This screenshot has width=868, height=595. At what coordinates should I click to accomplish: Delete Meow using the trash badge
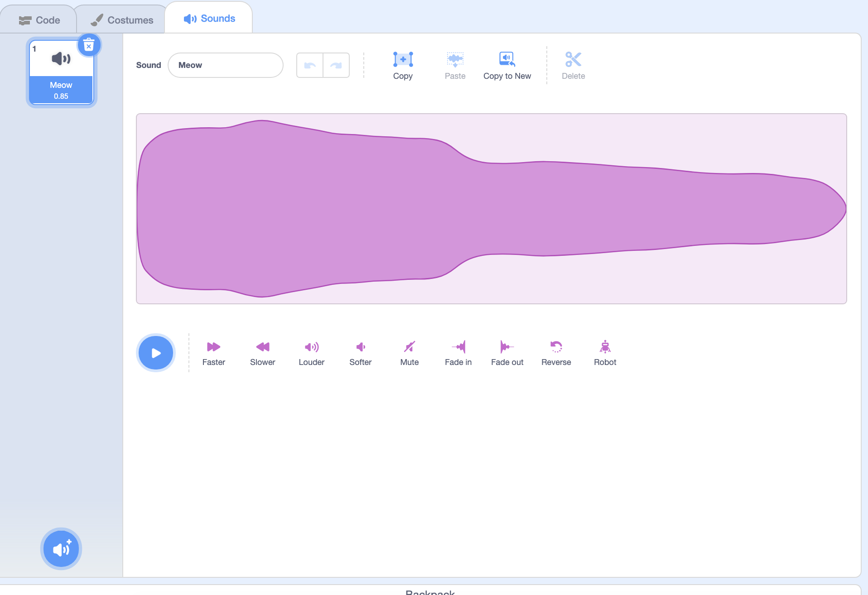(89, 45)
